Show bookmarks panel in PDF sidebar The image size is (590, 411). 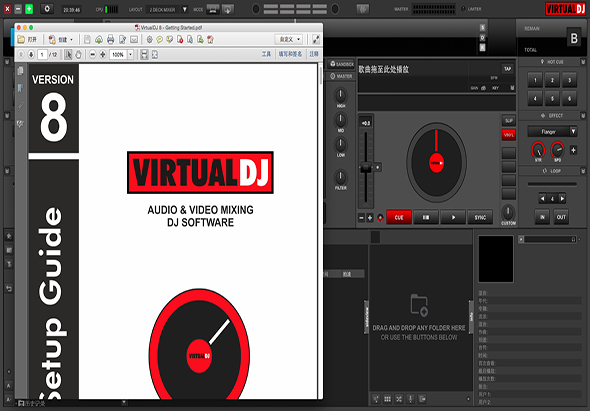point(20,88)
